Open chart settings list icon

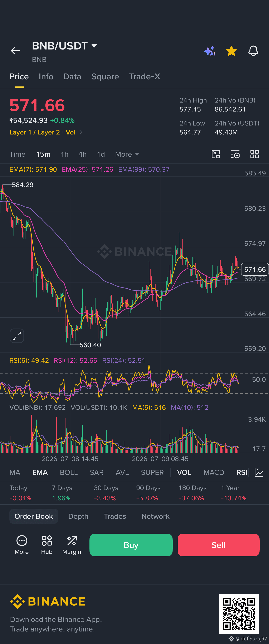pyautogui.click(x=235, y=154)
